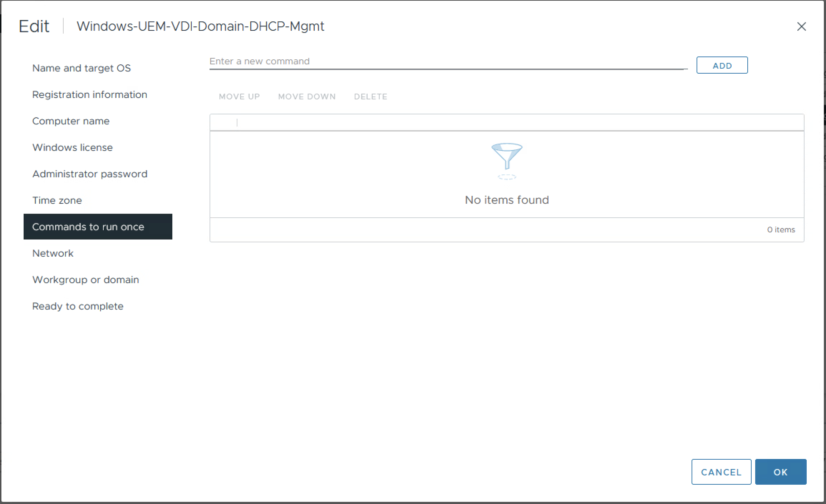Click the Enter a new command field
Viewport: 826px width, 504px height.
[x=448, y=61]
